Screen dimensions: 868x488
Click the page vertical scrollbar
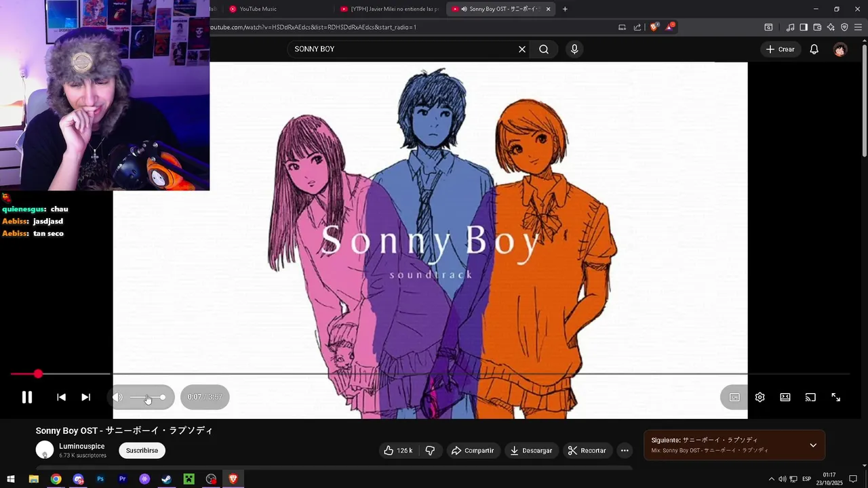(865, 102)
